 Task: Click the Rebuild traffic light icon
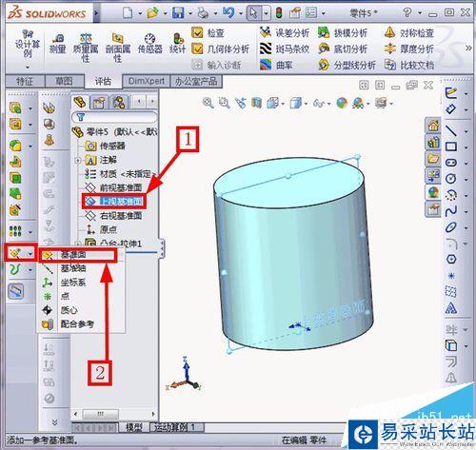[279, 13]
